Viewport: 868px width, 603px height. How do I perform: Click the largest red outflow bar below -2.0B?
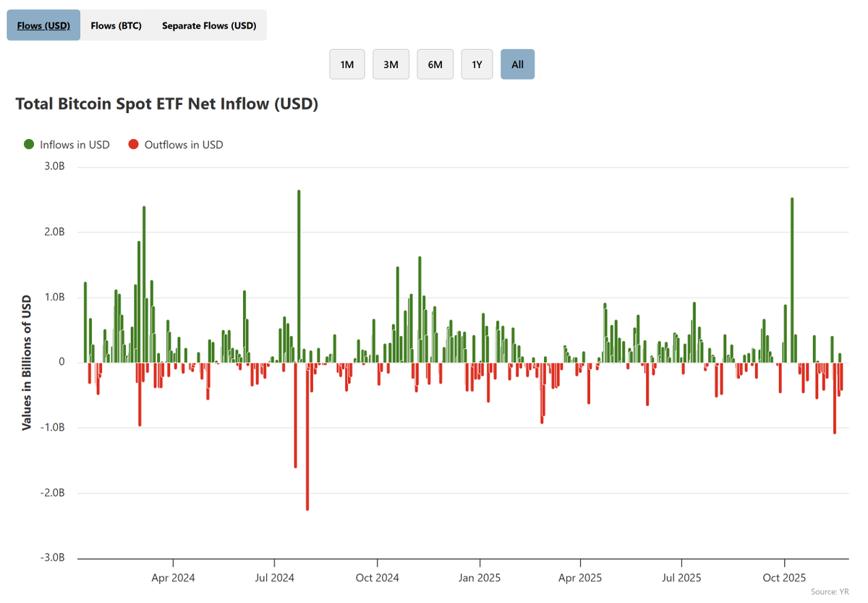tap(307, 437)
